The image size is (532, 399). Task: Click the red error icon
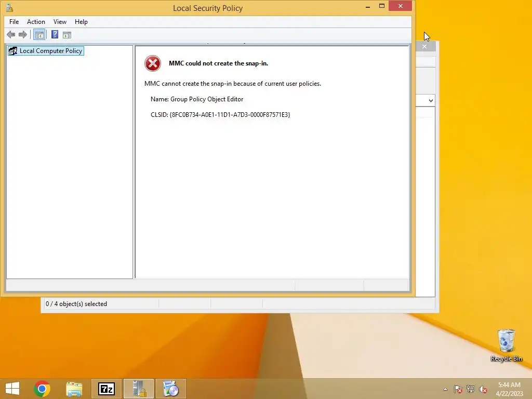click(x=153, y=63)
